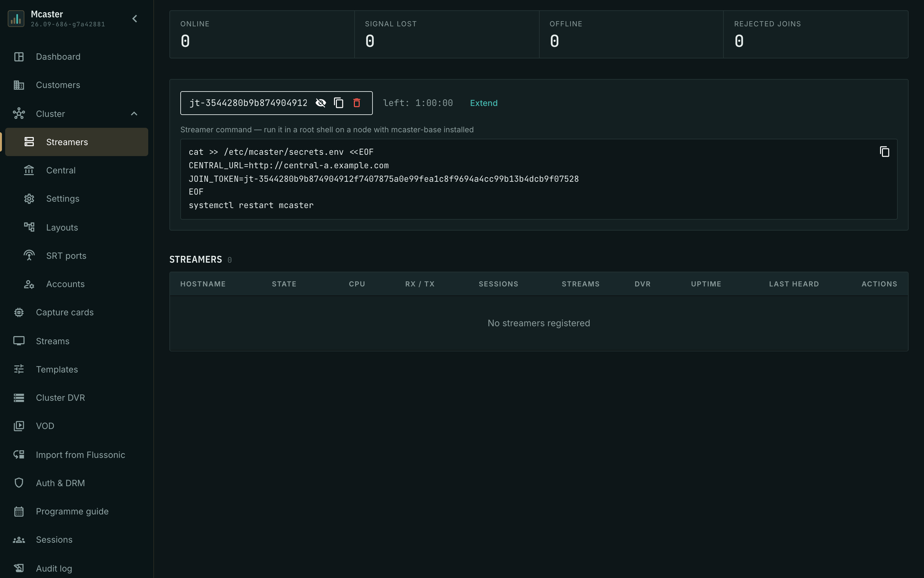Open the Dashboard page
The height and width of the screenshot is (578, 924).
[x=77, y=57]
